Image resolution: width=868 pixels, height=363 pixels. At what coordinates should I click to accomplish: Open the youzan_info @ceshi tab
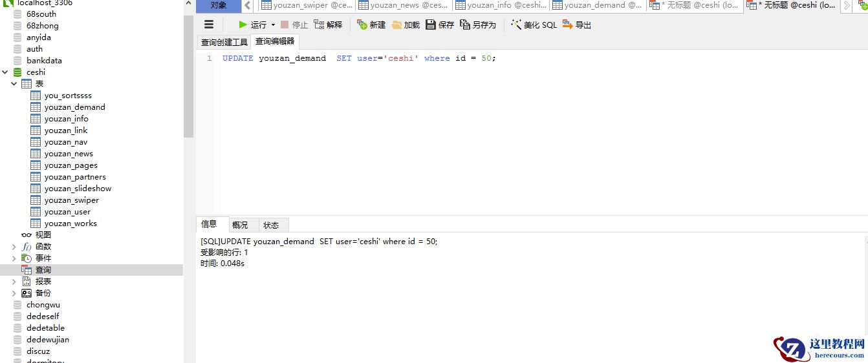pyautogui.click(x=501, y=6)
